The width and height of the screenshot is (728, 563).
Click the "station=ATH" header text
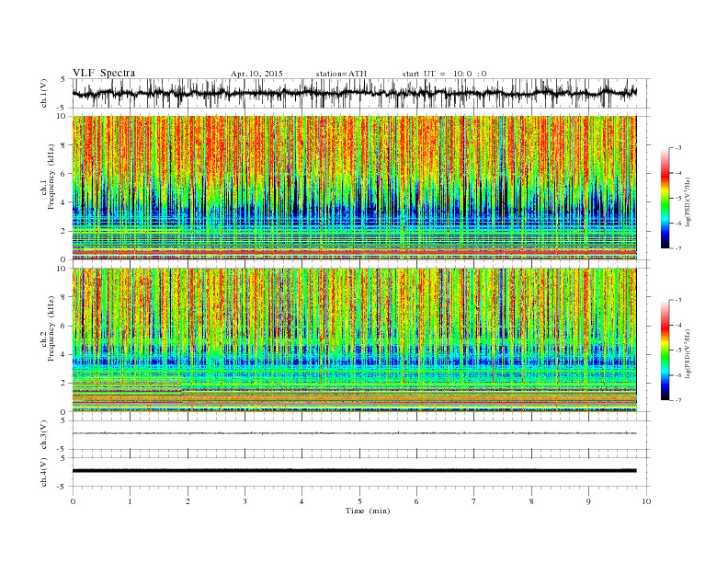tap(341, 74)
